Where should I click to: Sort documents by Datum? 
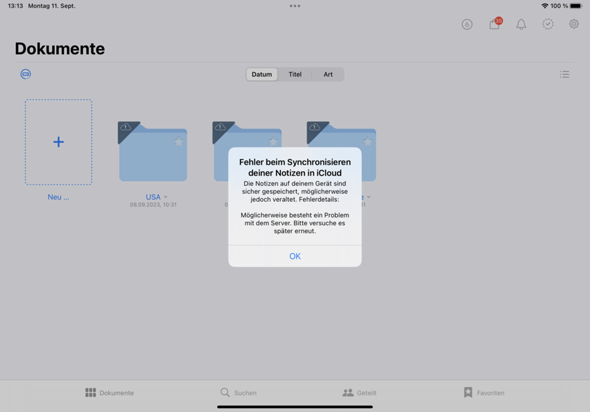point(262,74)
